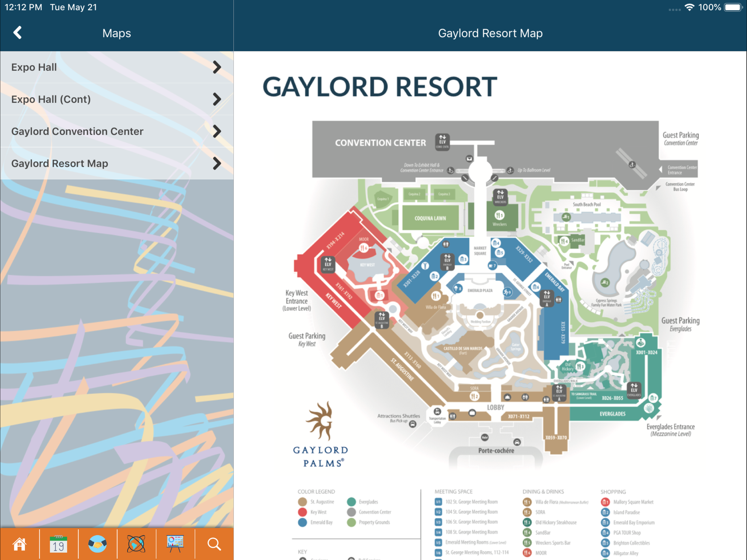The image size is (747, 560).
Task: Tap the Key West red legend swatch
Action: pyautogui.click(x=303, y=512)
